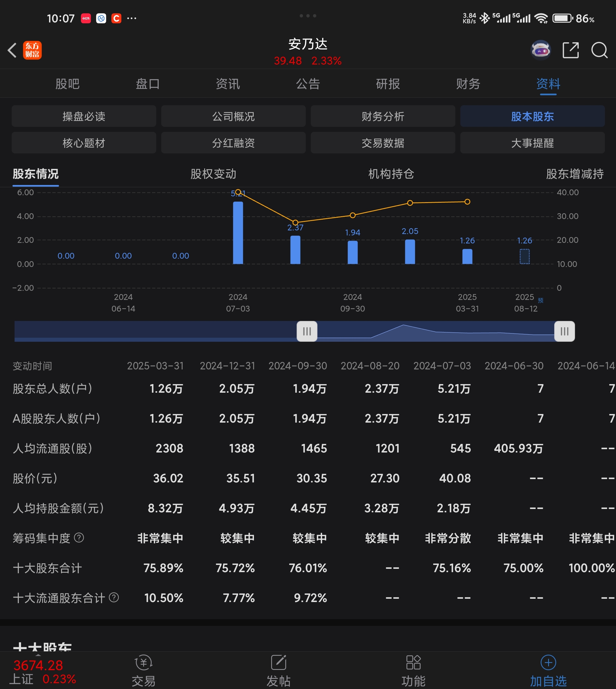Open the 东方财富 logo icon
616x689 pixels.
coord(32,50)
